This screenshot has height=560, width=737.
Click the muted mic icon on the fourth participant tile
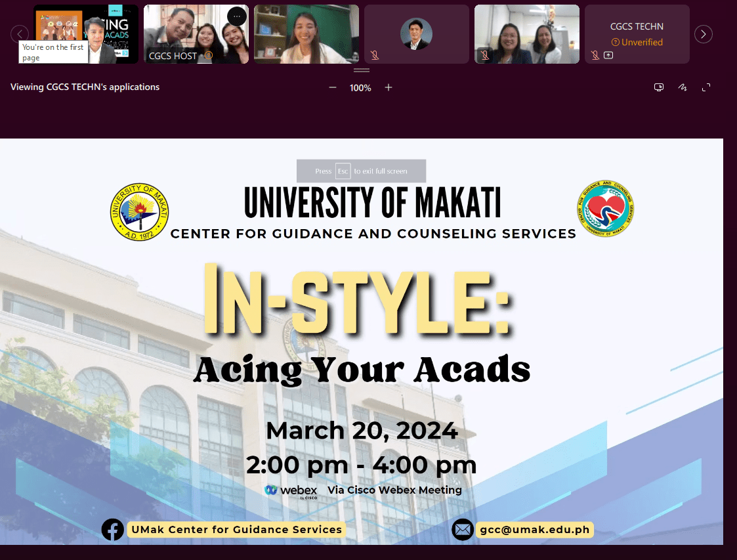[x=374, y=55]
